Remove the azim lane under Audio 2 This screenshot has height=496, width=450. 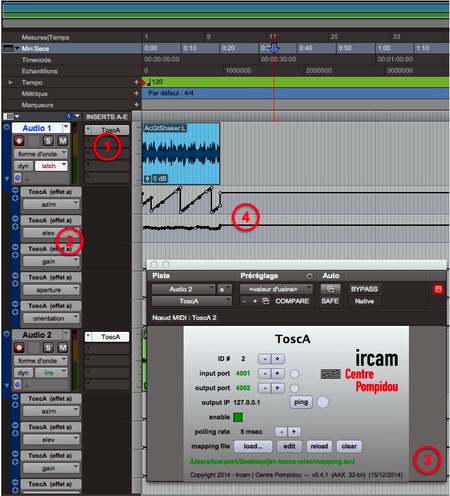point(15,397)
